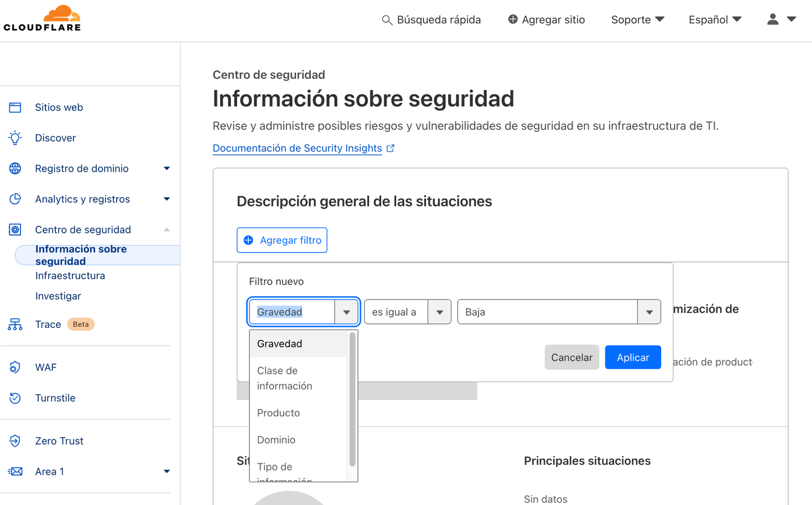Click the Búsqueda rápida magnifier icon

[x=387, y=20]
